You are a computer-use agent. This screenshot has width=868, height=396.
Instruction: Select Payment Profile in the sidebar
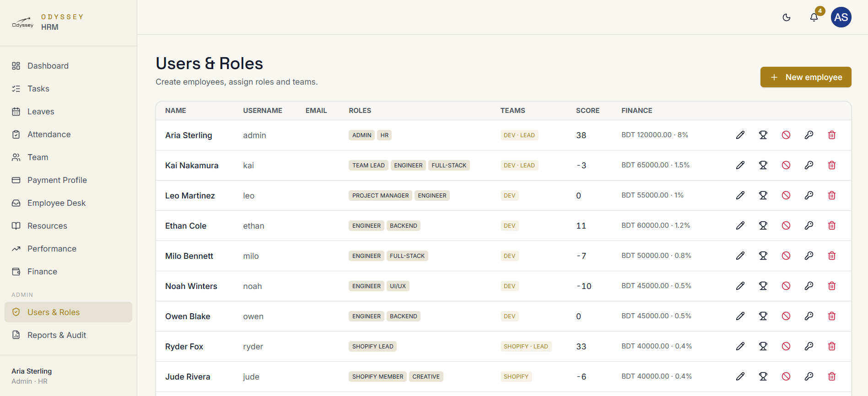68,180
